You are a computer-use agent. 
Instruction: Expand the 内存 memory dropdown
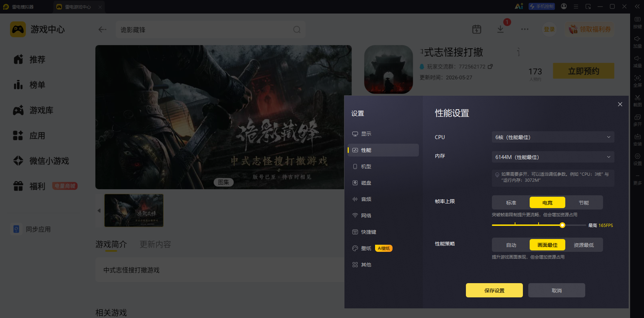coord(553,157)
